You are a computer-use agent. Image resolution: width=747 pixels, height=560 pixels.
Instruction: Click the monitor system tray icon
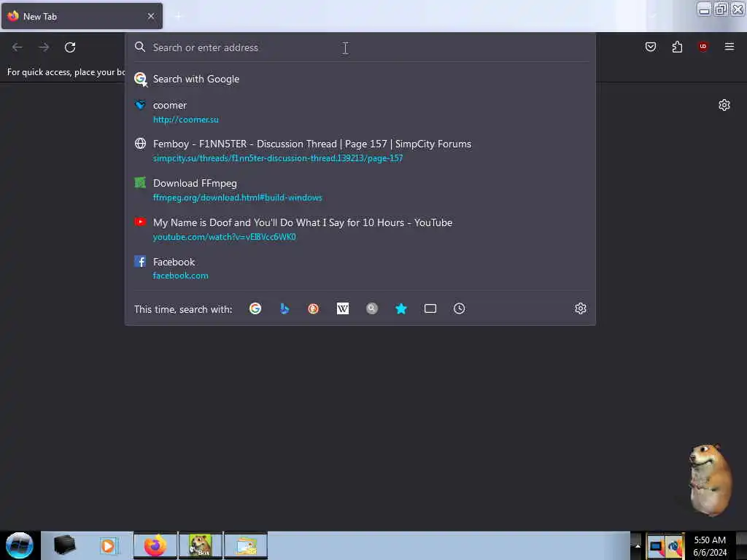[656, 547]
